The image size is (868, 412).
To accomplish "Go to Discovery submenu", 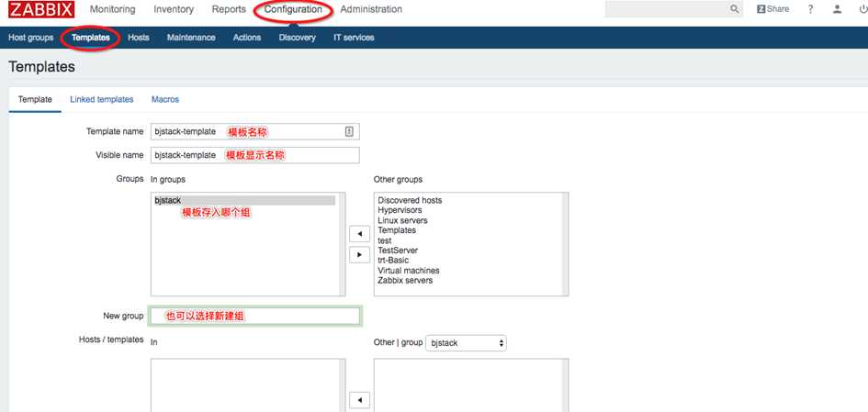I will click(298, 38).
